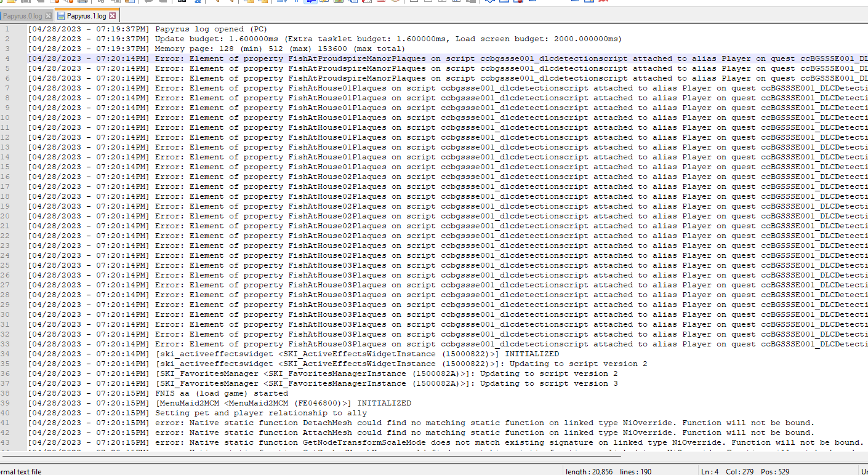Select the Papyrus.1.log tab

click(x=86, y=15)
